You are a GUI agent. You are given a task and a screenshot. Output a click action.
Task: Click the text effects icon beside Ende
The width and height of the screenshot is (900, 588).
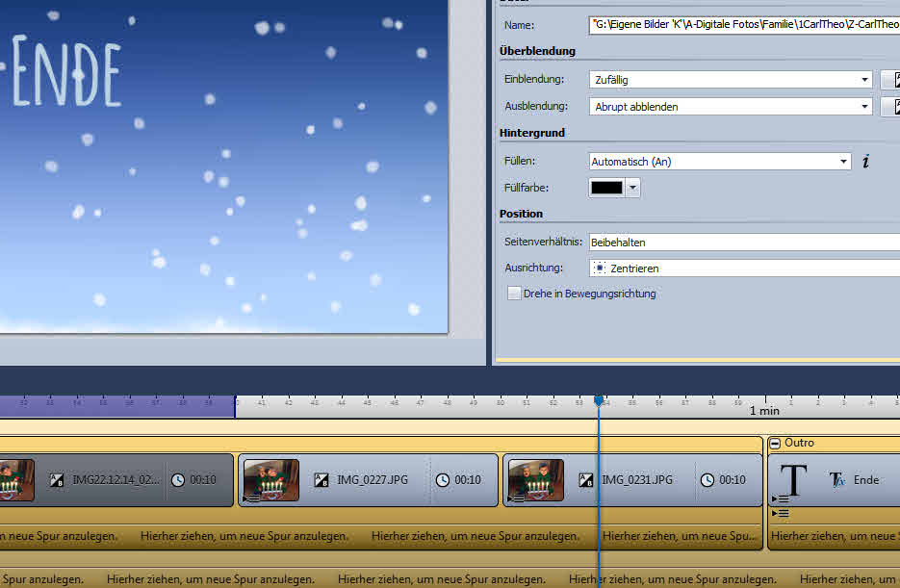(x=836, y=479)
